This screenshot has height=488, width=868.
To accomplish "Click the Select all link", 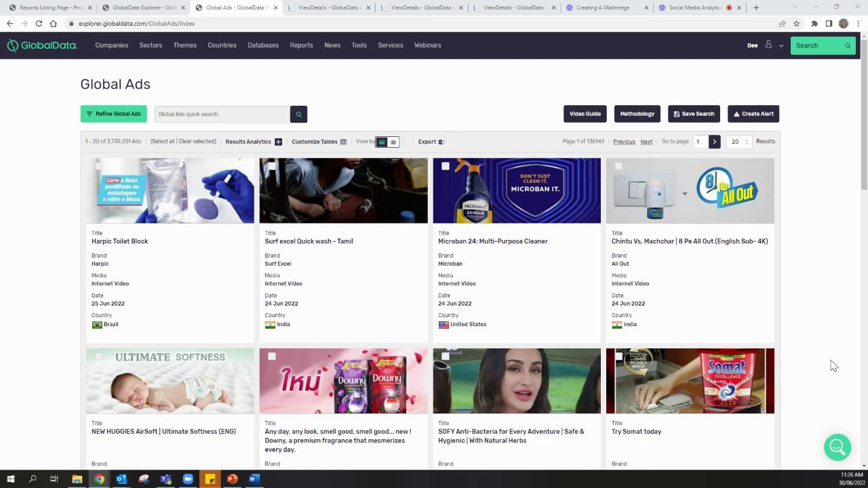I will pyautogui.click(x=163, y=142).
